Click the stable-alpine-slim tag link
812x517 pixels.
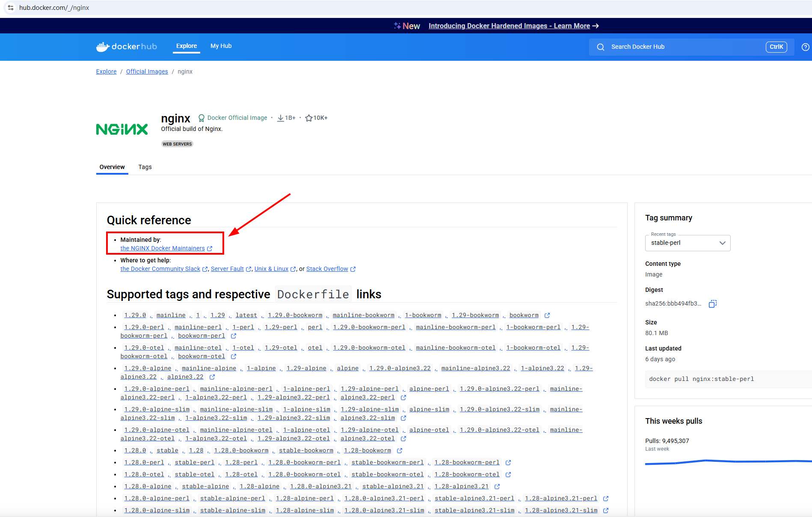coord(233,510)
